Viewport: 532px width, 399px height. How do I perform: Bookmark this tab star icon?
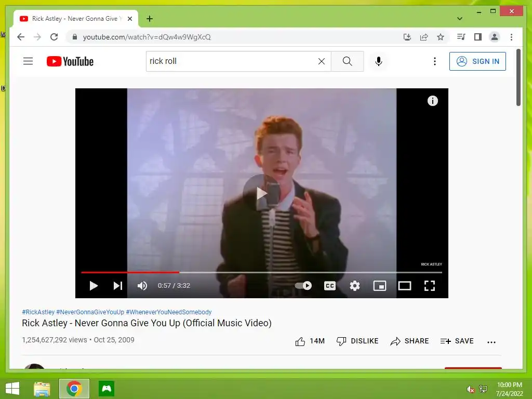441,37
